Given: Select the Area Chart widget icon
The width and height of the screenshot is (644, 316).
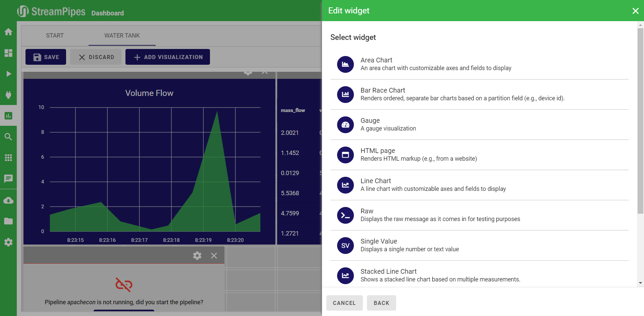Looking at the screenshot, I should [345, 64].
